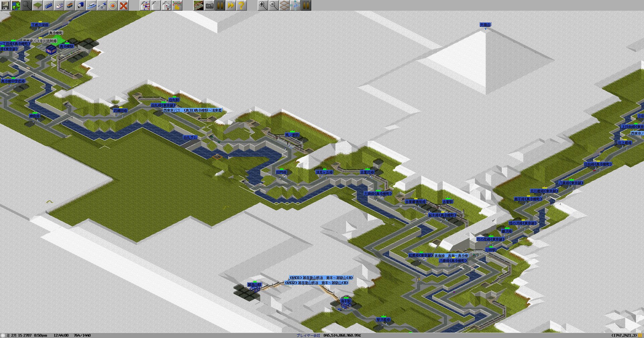This screenshot has height=338, width=644.
Task: Select the magnifying glass inspect tool
Action: (x=27, y=5)
